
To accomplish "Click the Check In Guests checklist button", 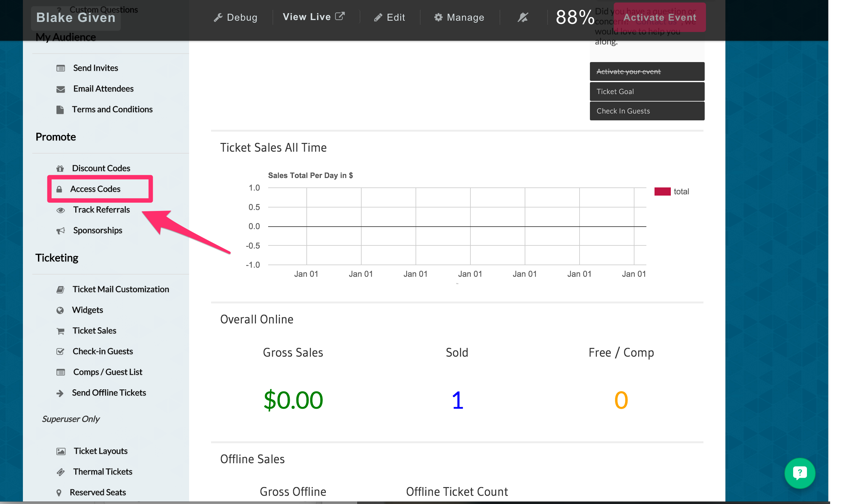I will coord(647,111).
